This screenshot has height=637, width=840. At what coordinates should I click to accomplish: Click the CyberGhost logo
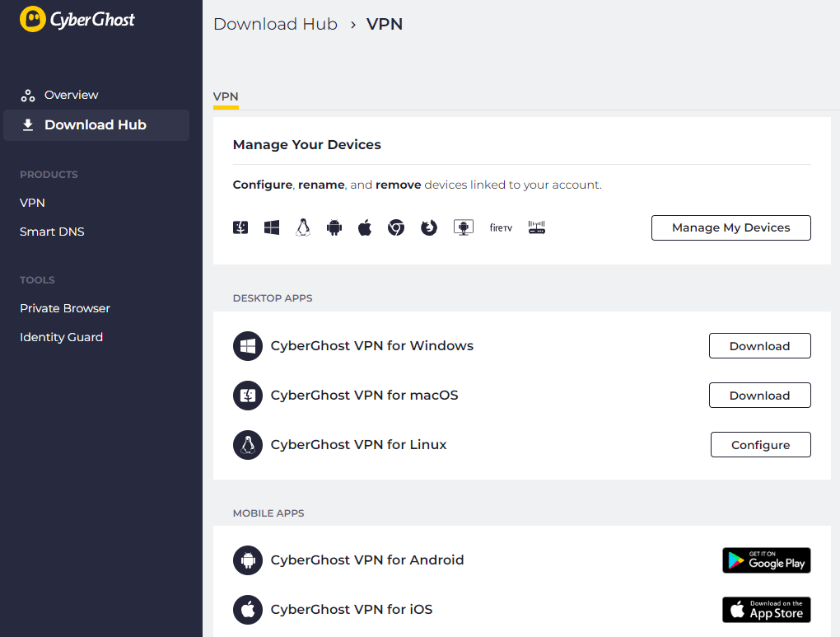(77, 20)
